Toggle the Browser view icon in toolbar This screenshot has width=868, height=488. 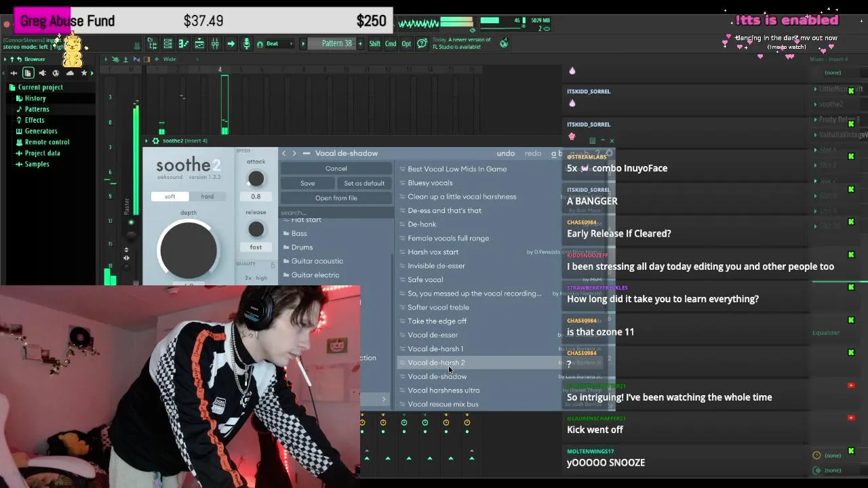[153, 43]
